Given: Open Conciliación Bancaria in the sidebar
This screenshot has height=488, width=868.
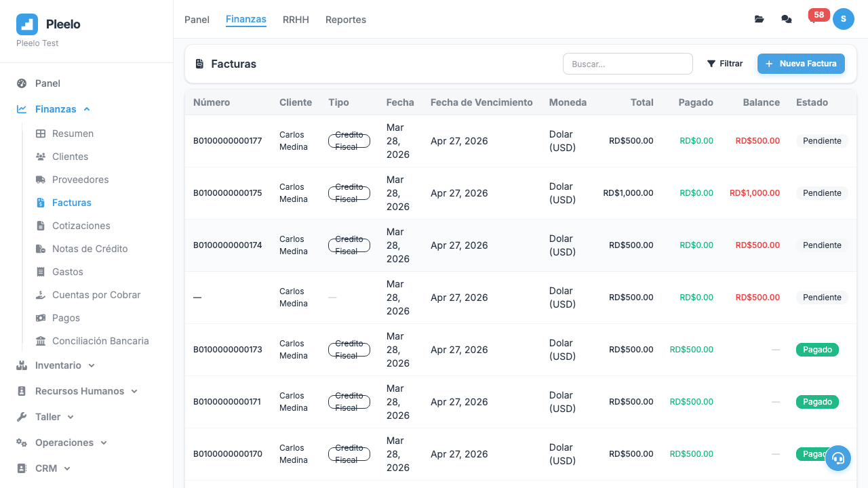Looking at the screenshot, I should click(x=100, y=341).
